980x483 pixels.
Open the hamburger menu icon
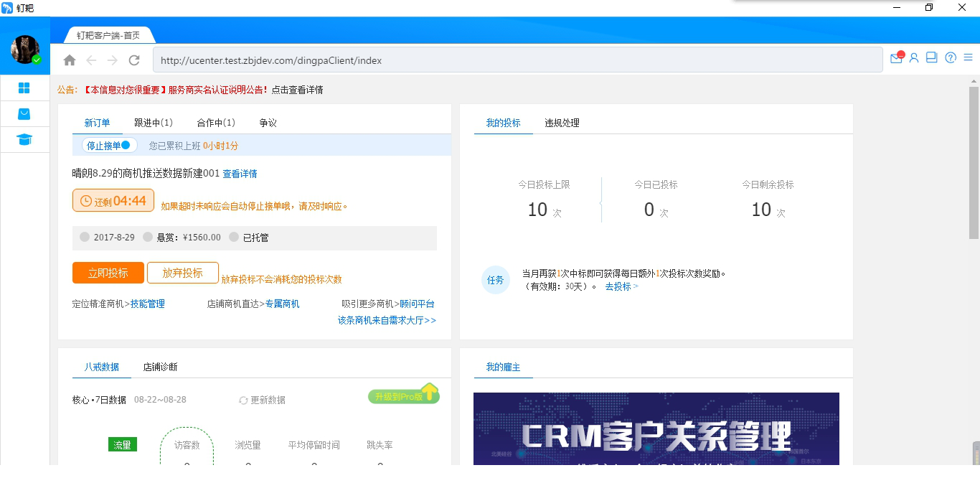968,58
